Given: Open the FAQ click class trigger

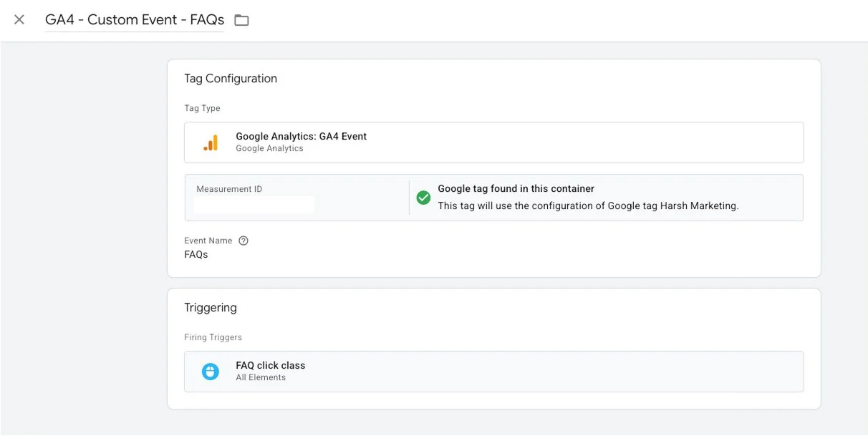Looking at the screenshot, I should pyautogui.click(x=270, y=365).
